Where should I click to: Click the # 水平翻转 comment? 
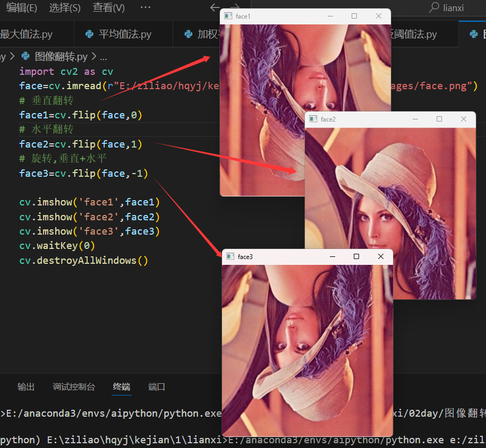click(x=46, y=129)
